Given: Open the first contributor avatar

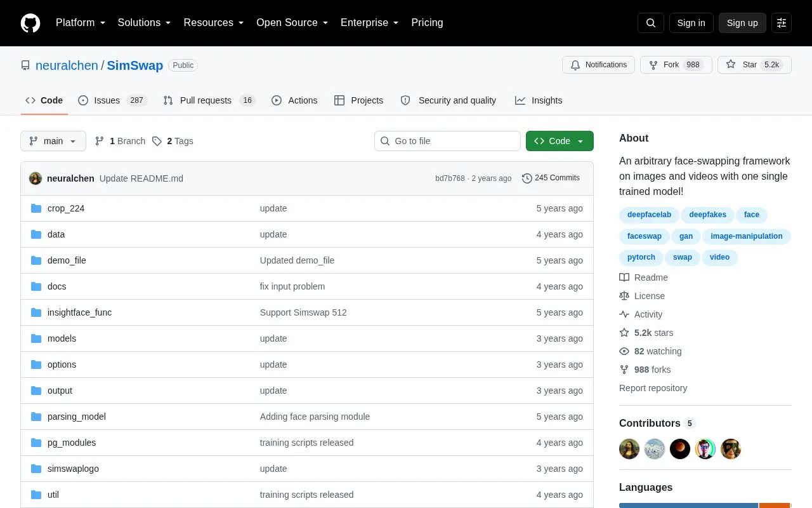Looking at the screenshot, I should click(629, 449).
